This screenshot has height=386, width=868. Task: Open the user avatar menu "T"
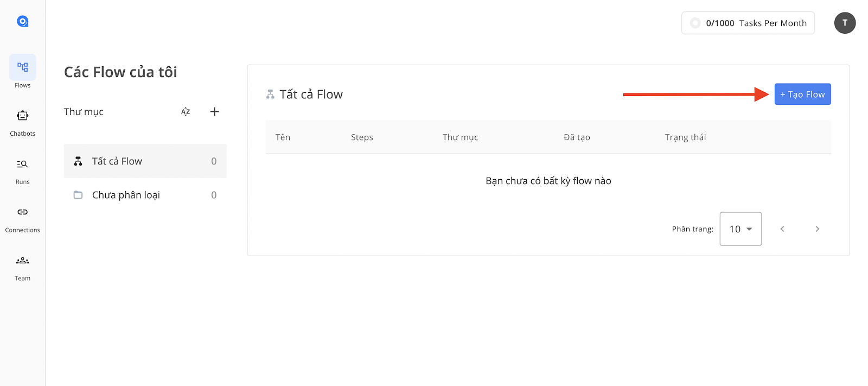pos(845,23)
